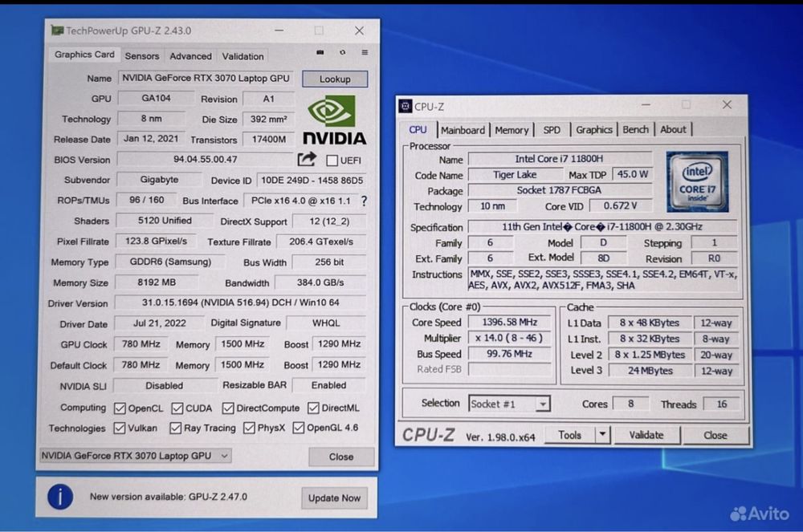Click the GPU-Z screenshot camera icon

tap(320, 52)
